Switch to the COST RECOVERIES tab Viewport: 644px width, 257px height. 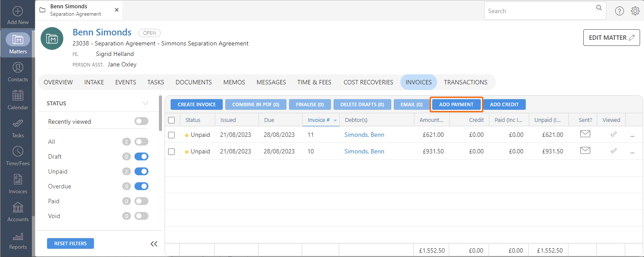pos(368,82)
